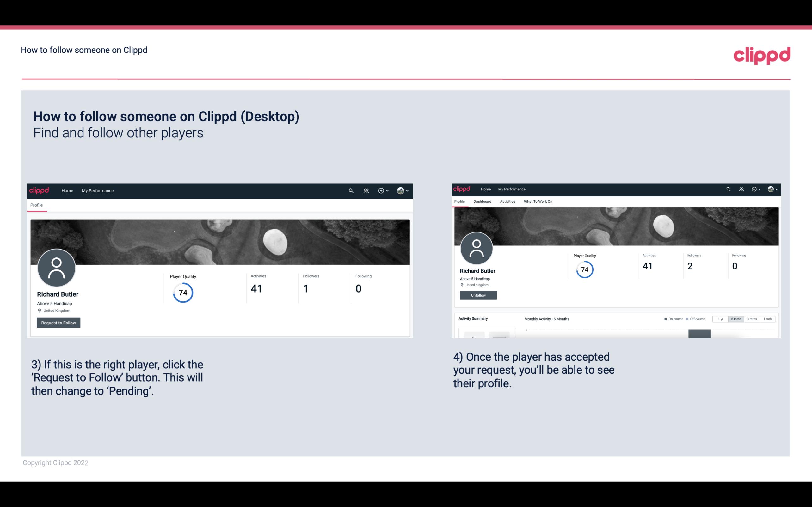The width and height of the screenshot is (812, 507).
Task: Select the 'What To Work On' tab
Action: click(538, 202)
